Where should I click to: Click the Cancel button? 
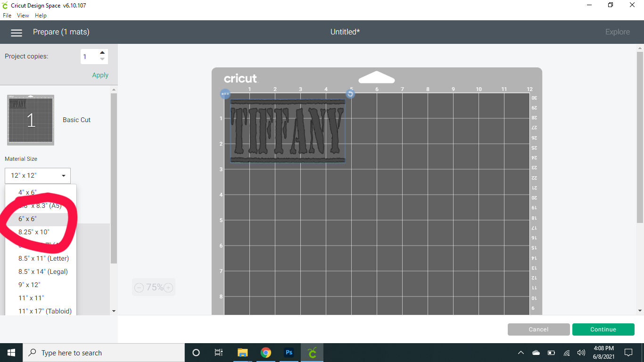click(x=538, y=329)
